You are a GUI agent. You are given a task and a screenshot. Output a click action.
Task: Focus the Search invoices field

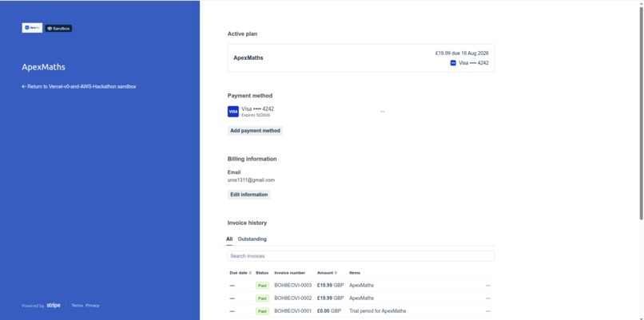coord(361,256)
